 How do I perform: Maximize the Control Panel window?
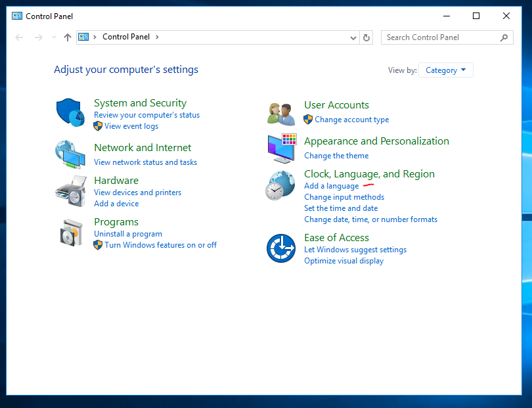476,16
